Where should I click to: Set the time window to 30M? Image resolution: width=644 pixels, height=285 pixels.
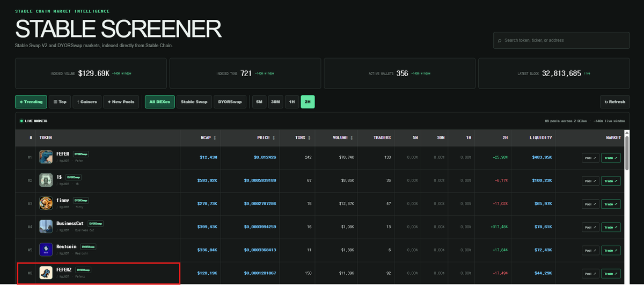click(275, 101)
